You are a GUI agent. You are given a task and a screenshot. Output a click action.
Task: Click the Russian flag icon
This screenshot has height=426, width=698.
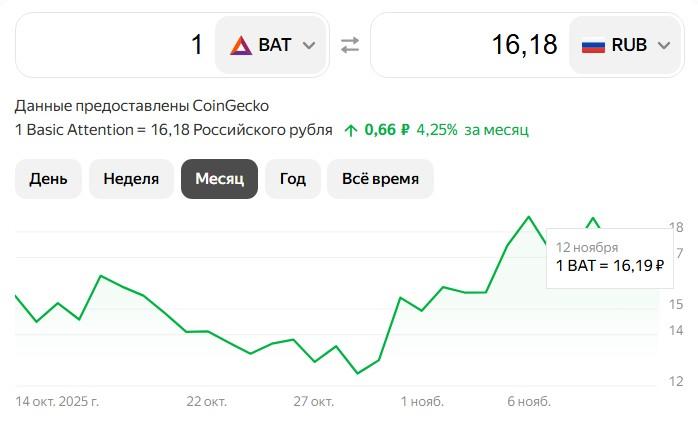pyautogui.click(x=593, y=45)
